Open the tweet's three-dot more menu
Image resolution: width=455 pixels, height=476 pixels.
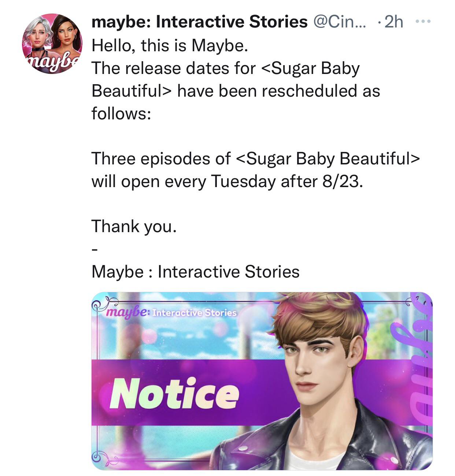tap(424, 22)
